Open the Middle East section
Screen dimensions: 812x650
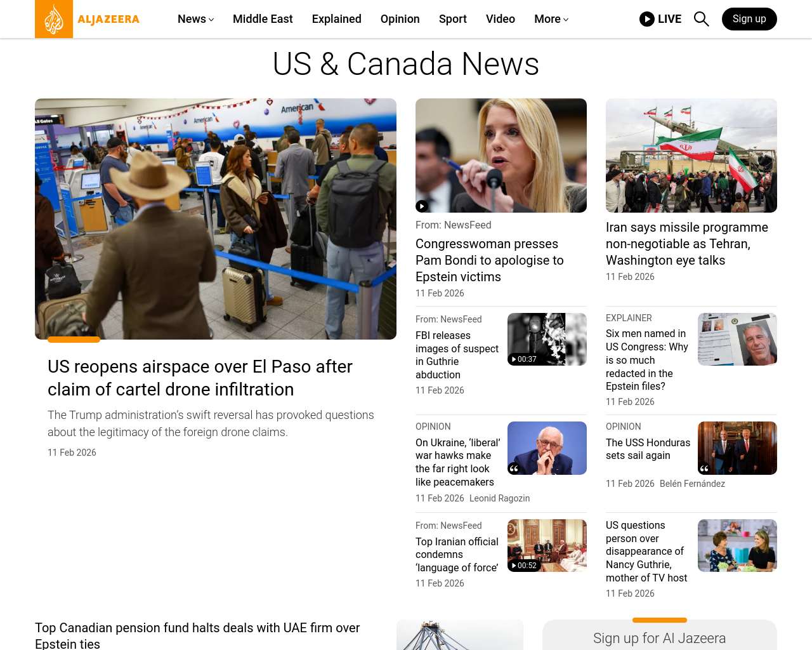coord(263,19)
